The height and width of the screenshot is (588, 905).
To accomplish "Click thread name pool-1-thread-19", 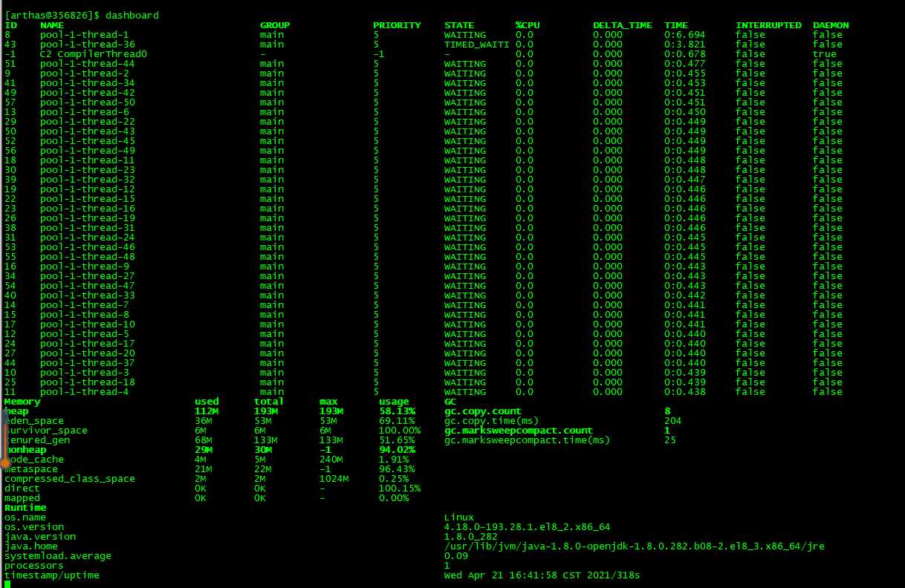I will (88, 218).
